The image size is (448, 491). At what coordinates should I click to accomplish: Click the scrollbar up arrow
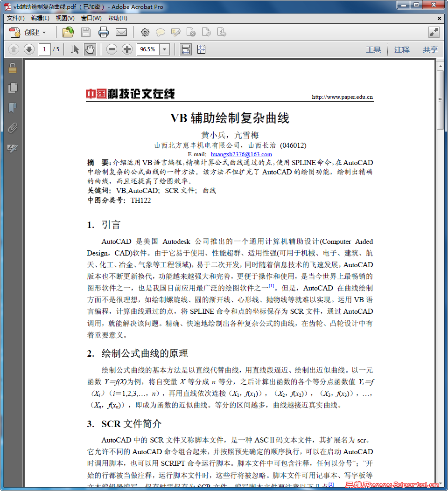tap(440, 66)
